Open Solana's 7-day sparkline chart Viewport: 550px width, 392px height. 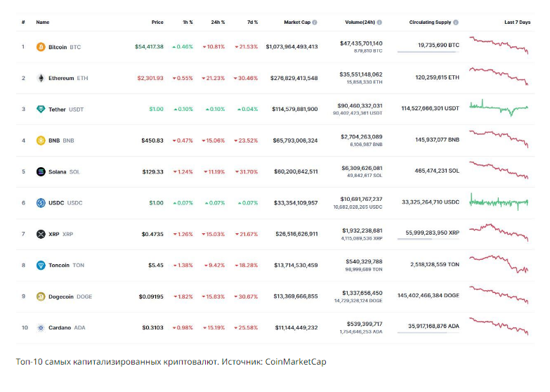[x=499, y=170]
